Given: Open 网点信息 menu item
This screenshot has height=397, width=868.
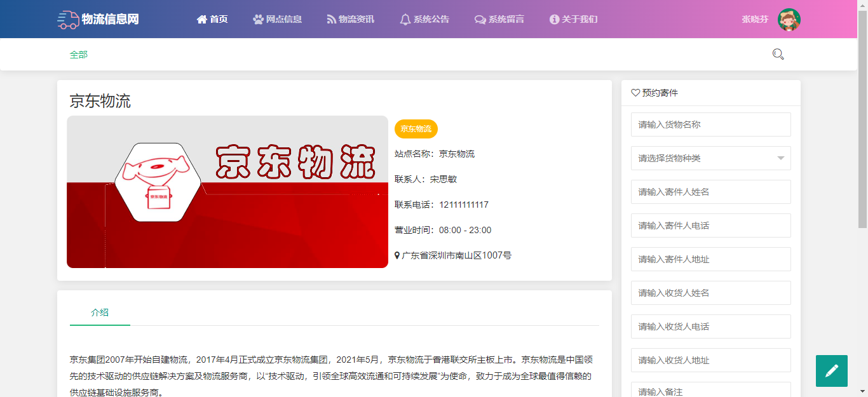Looking at the screenshot, I should [x=283, y=20].
